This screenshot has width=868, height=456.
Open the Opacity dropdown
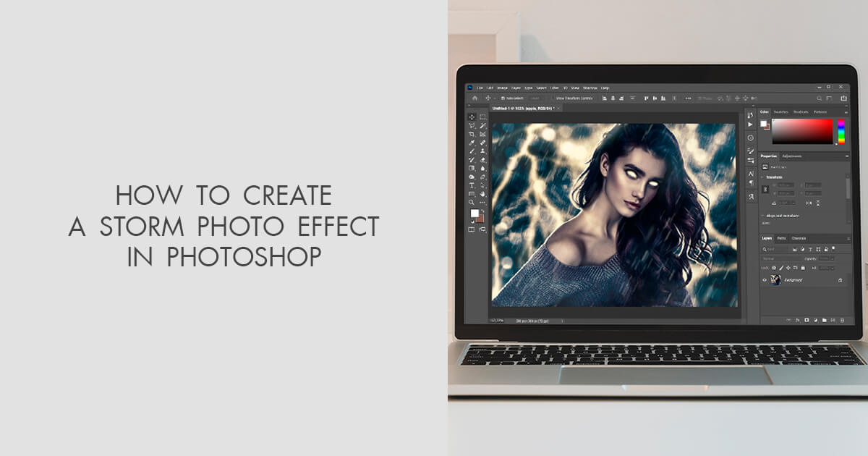[833, 258]
